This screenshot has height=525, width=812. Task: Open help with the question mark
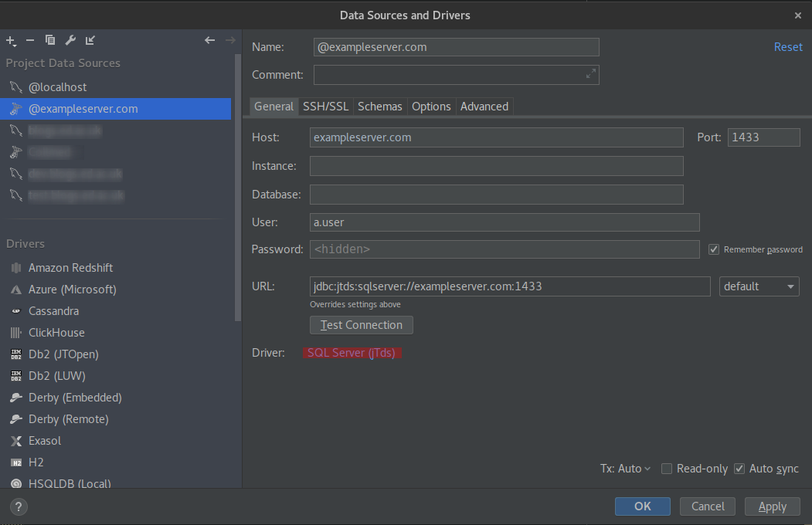tap(18, 507)
